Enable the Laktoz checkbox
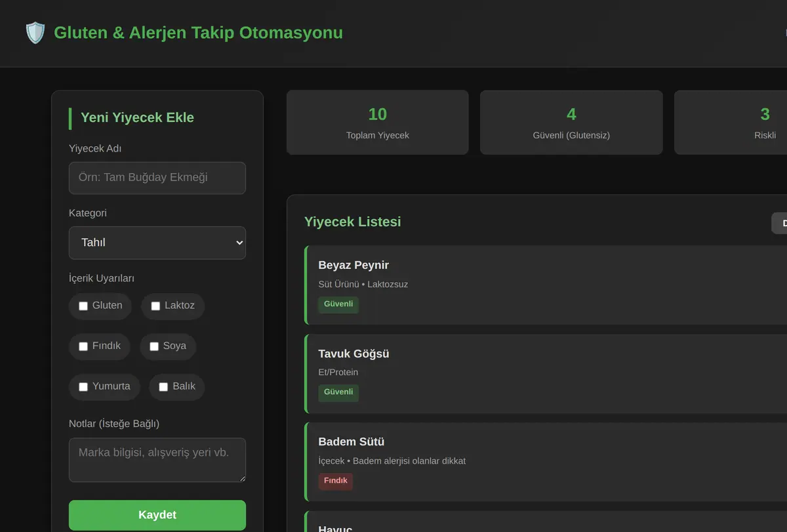The width and height of the screenshot is (787, 532). pos(155,306)
